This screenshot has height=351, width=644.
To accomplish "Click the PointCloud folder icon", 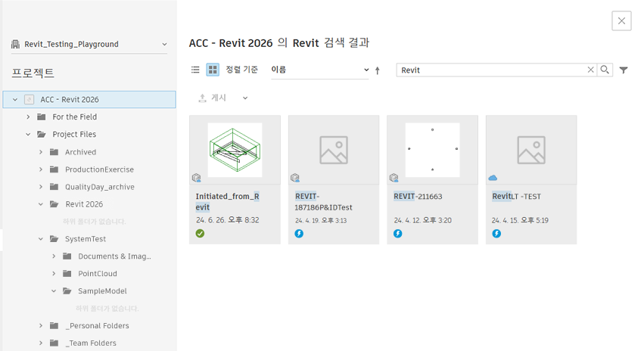I will [67, 273].
